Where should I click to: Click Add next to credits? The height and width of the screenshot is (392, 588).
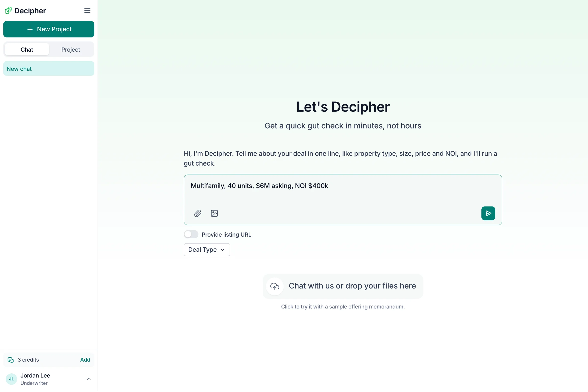(x=85, y=360)
